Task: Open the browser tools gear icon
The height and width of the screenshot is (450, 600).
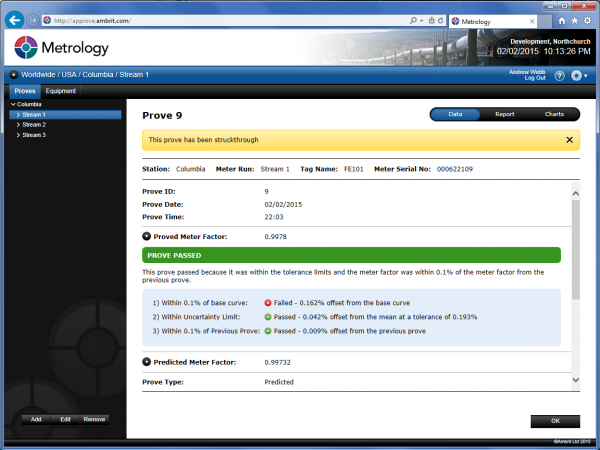Action: coord(587,21)
